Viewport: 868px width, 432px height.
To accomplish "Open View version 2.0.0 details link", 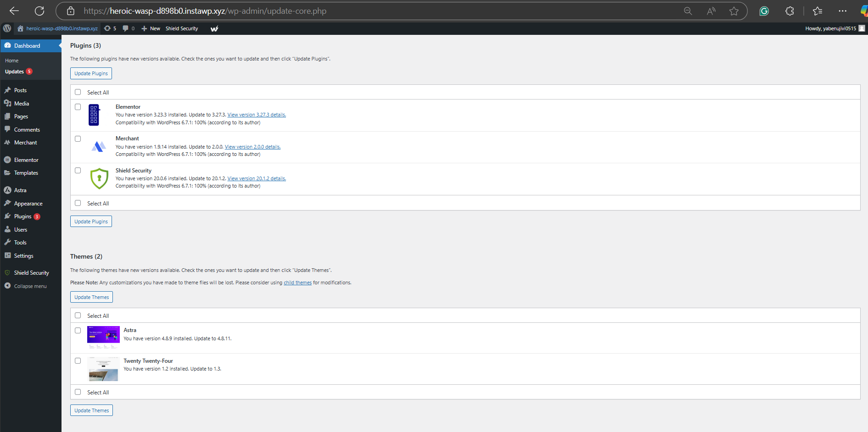I will [252, 147].
